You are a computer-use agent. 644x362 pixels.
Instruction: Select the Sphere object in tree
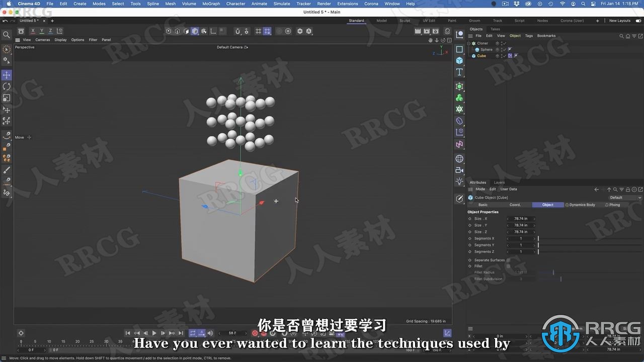(x=486, y=49)
